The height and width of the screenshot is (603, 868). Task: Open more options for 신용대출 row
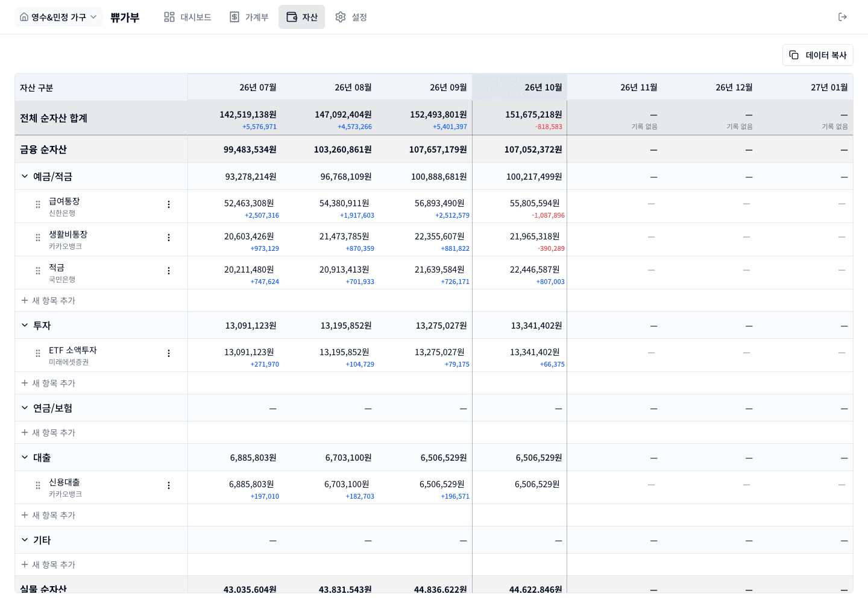169,485
